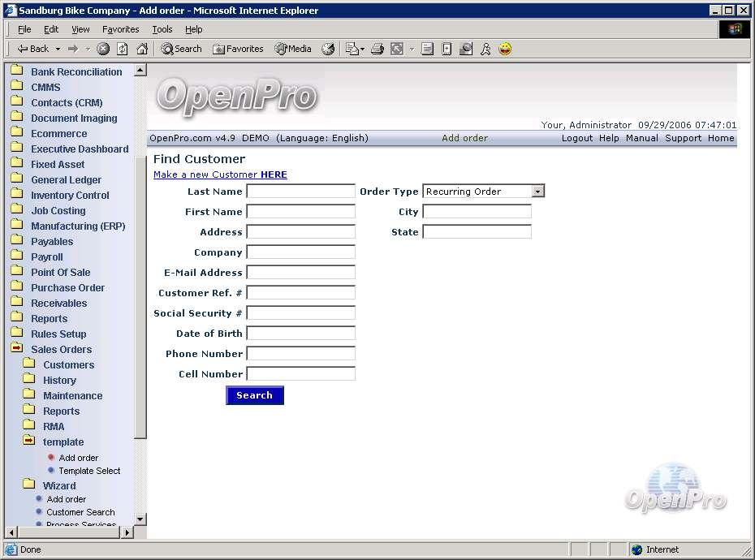Image resolution: width=755 pixels, height=560 pixels.
Task: Click the sidebar vertical scrollbar down arrow
Action: coord(140,519)
